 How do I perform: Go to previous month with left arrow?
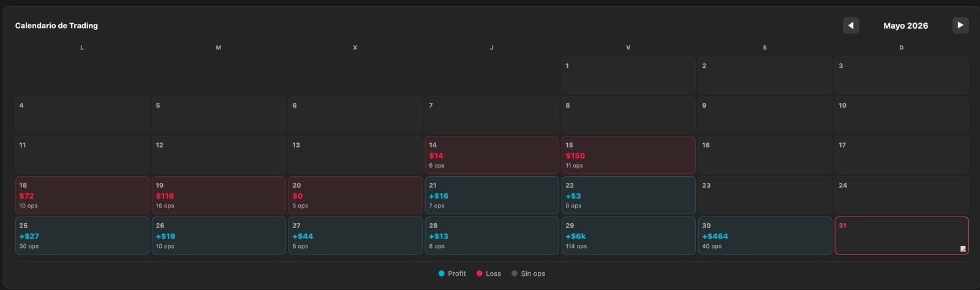tap(851, 25)
